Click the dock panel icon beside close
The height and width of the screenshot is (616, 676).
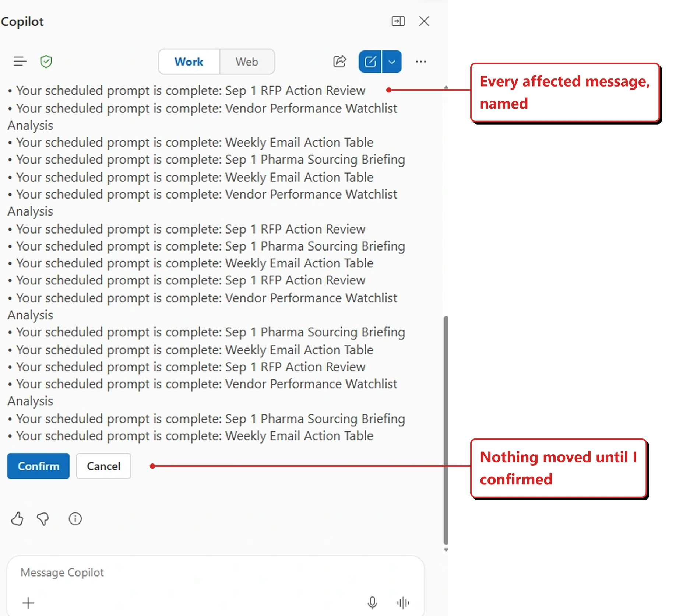398,21
